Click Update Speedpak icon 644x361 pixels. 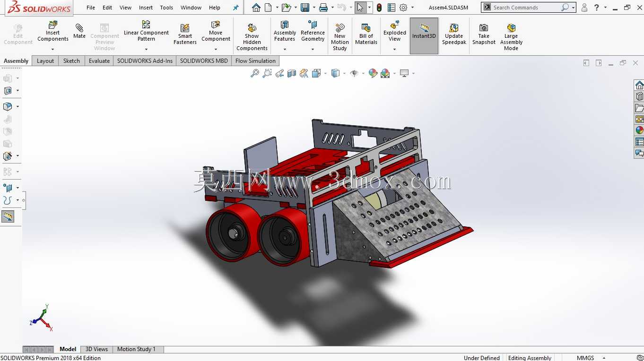click(x=454, y=34)
